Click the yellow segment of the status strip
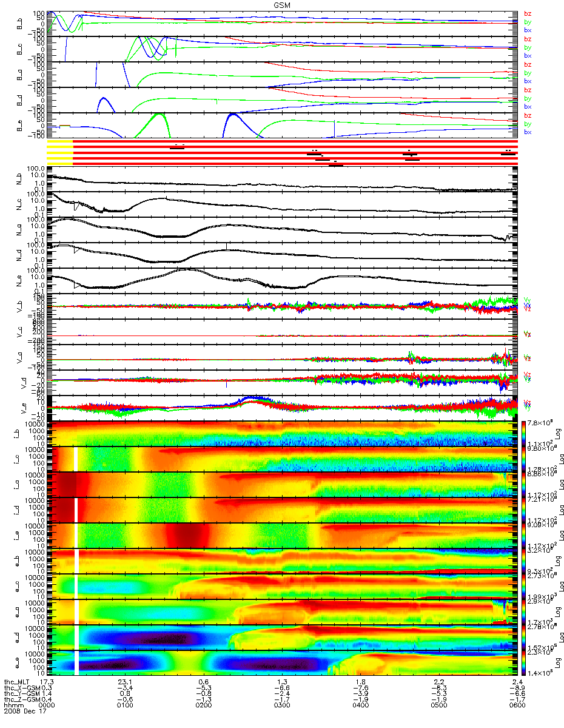The image size is (564, 728). (x=60, y=152)
